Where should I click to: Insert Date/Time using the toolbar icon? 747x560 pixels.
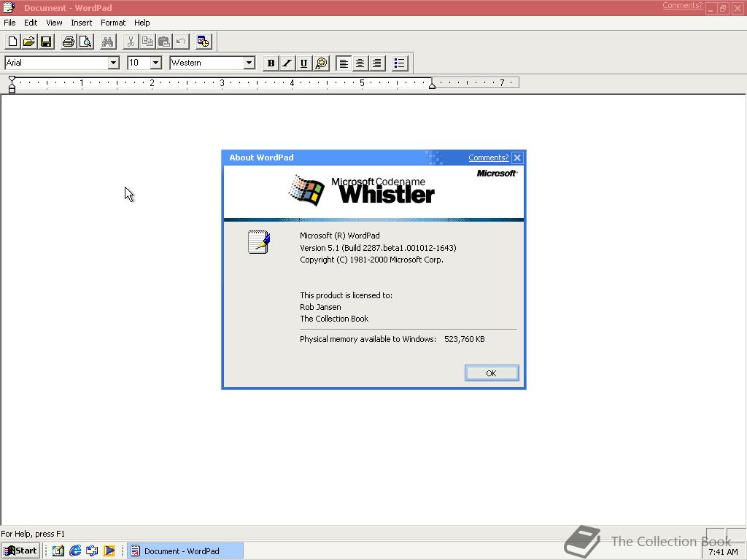(204, 42)
